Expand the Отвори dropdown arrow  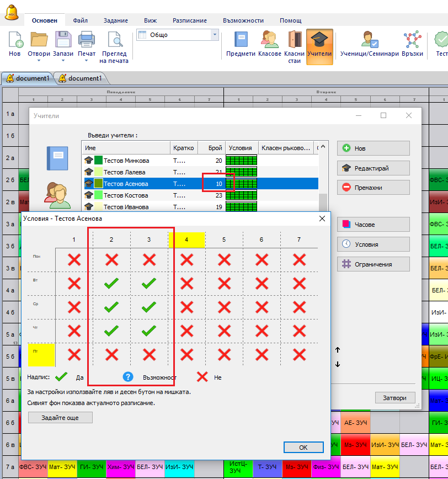click(39, 61)
